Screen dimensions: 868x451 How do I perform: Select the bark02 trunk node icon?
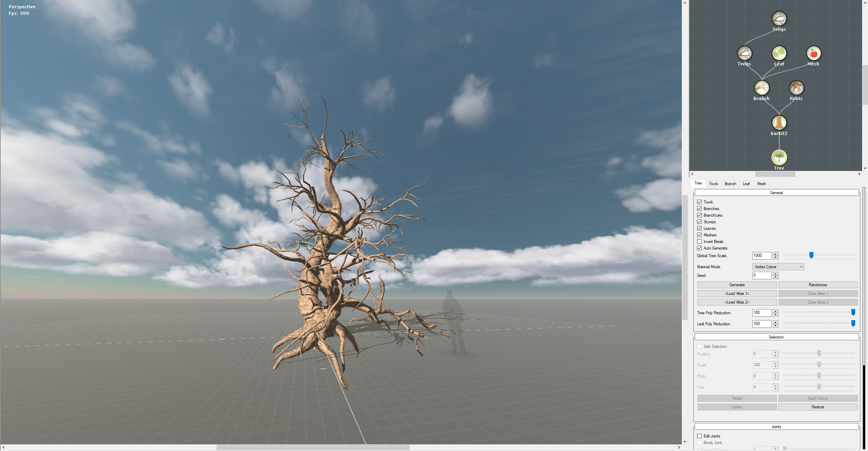pyautogui.click(x=779, y=123)
